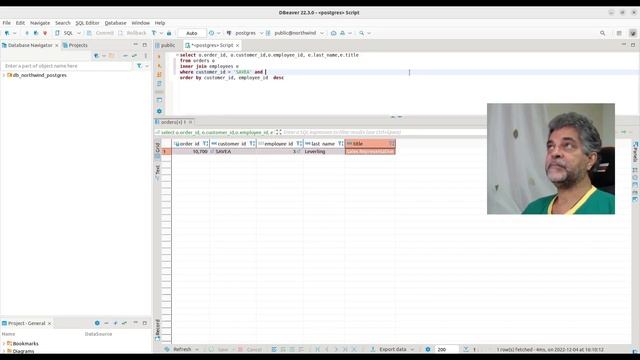Expand the db_northwind_postgres tree node

coord(4,76)
